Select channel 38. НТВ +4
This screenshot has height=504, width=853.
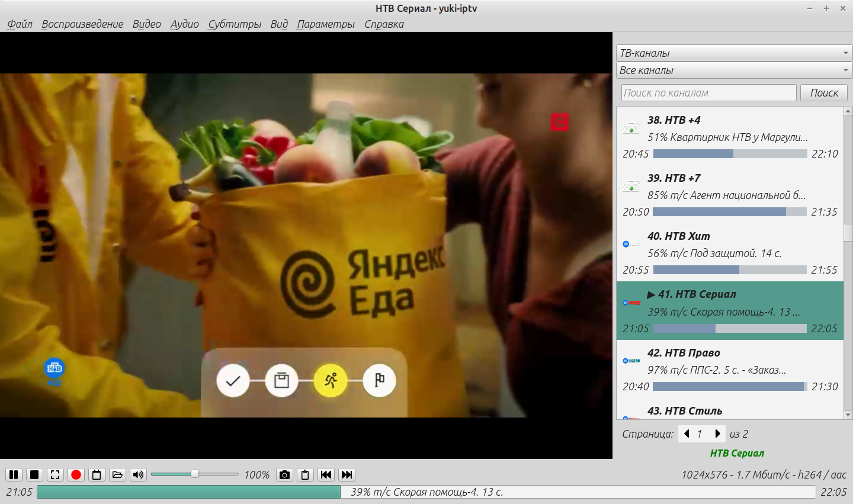click(x=730, y=136)
